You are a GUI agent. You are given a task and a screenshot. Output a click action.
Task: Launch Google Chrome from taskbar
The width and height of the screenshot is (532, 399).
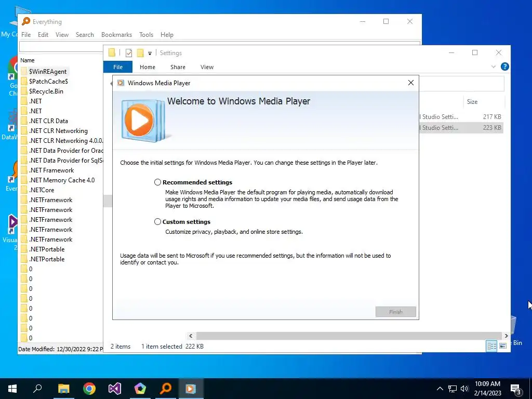pos(89,389)
